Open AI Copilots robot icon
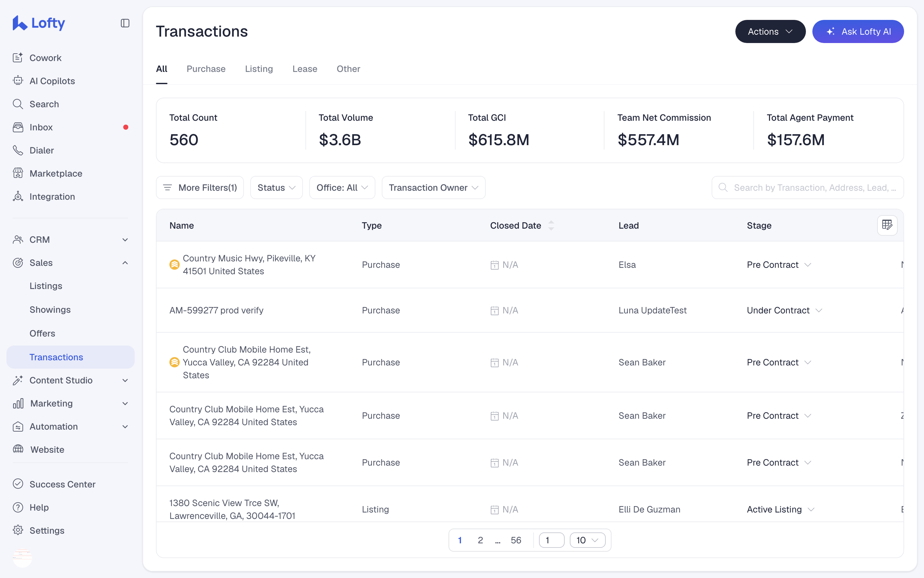The height and width of the screenshot is (578, 924). (x=18, y=81)
